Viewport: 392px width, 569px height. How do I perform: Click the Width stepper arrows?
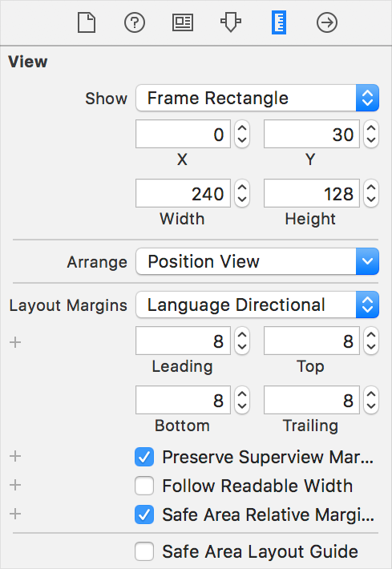(x=242, y=193)
